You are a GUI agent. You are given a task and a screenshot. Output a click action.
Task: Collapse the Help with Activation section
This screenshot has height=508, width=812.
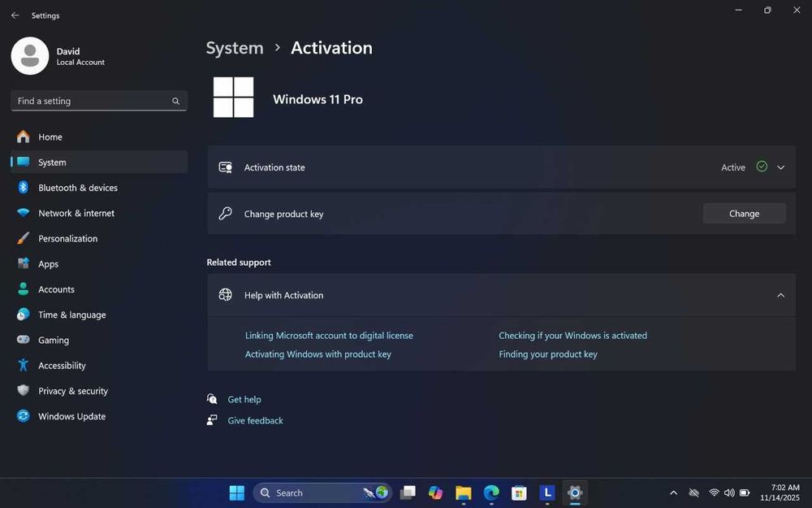[x=781, y=296]
